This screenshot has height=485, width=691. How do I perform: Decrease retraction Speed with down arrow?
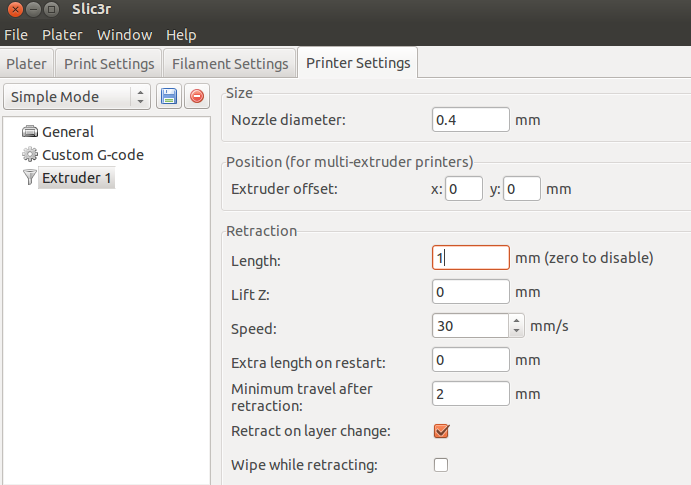point(516,331)
